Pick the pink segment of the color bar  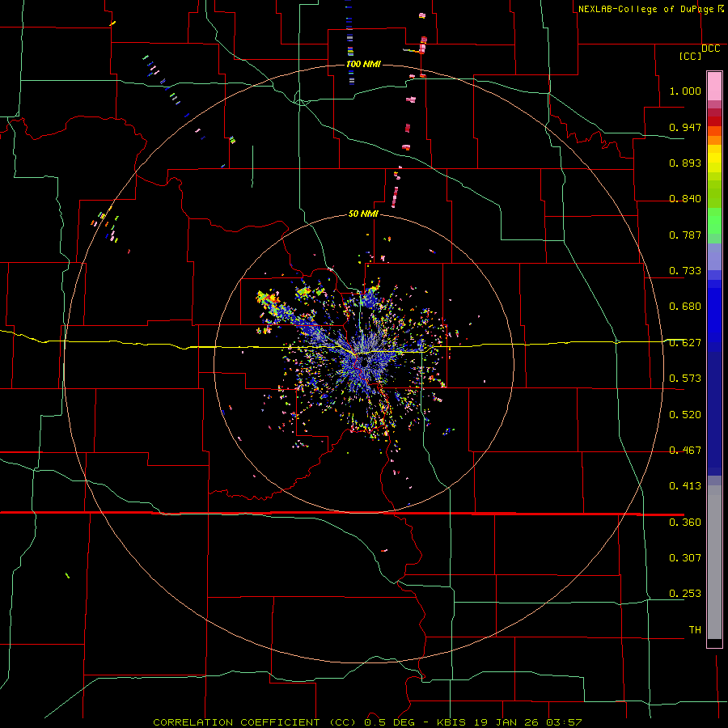(714, 86)
